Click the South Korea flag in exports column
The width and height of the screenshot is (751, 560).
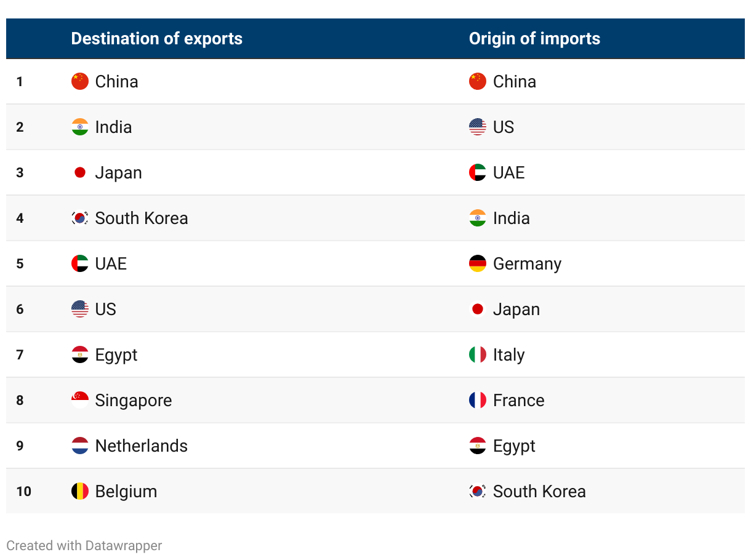80,218
